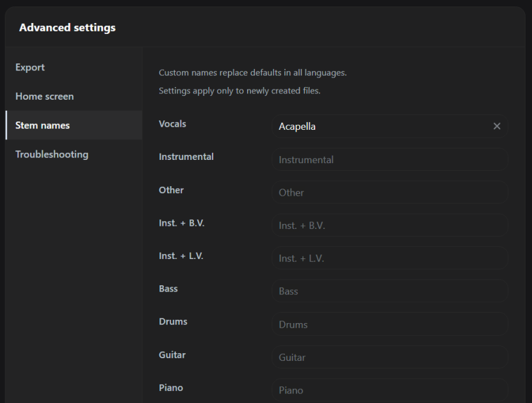Focus the Inst. + B.V. name input
Screen dimensions: 532x403
[390, 225]
